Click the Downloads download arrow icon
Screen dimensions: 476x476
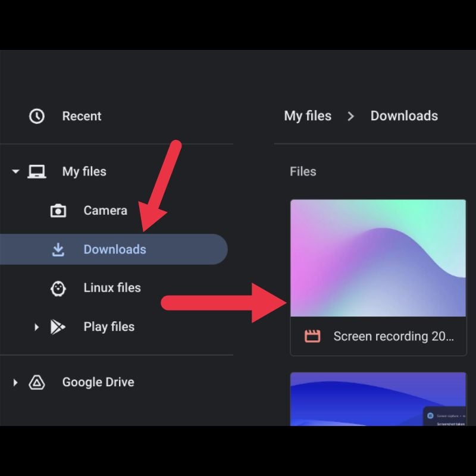(58, 249)
